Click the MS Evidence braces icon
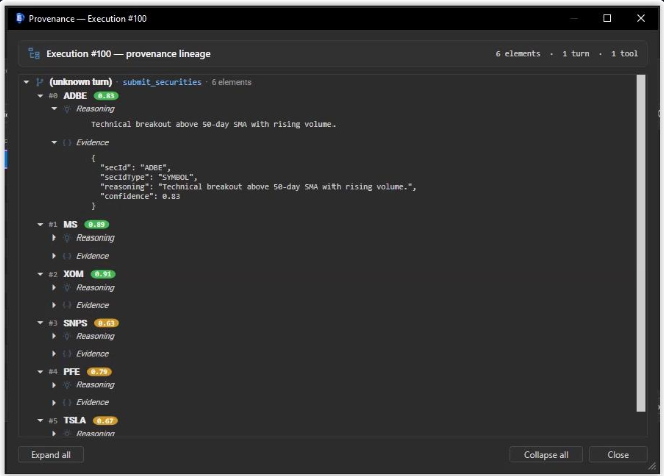 (67, 256)
